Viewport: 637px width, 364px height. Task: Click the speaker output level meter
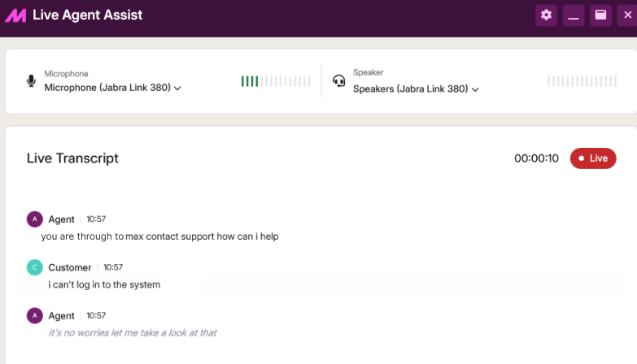(x=582, y=81)
